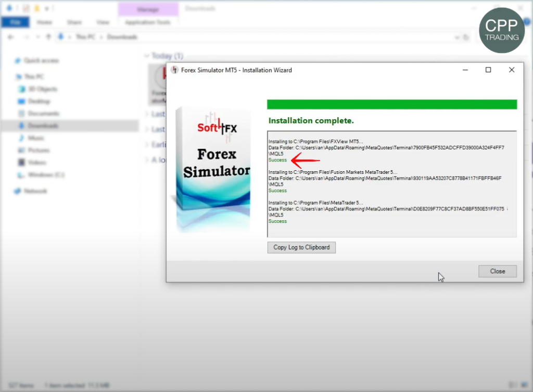Click the Pictures folder icon in sidebar
533x392 pixels.
tap(21, 150)
